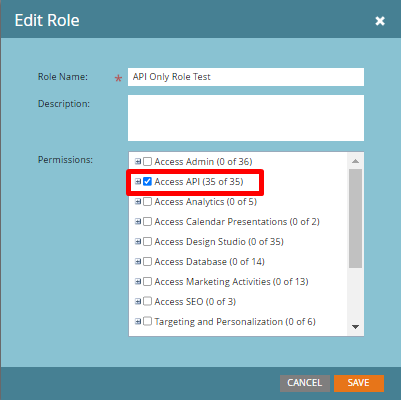This screenshot has width=401, height=400.
Task: Close the Edit Role dialog
Action: [x=380, y=21]
